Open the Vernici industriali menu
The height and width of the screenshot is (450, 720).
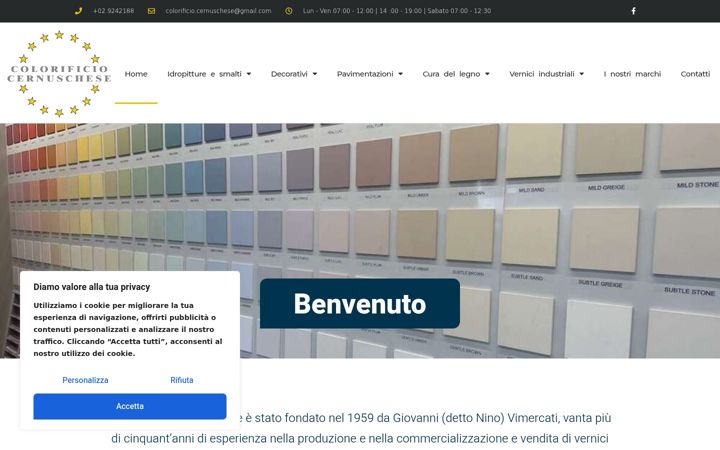click(542, 74)
